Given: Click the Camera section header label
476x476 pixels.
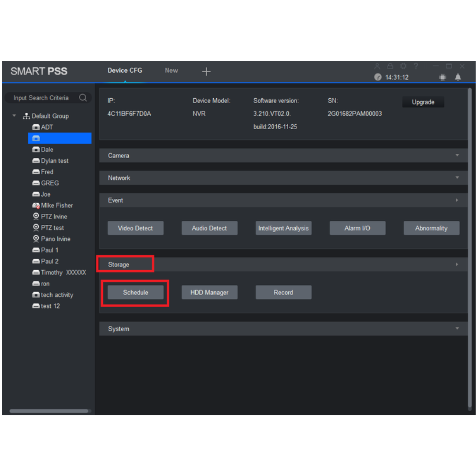Looking at the screenshot, I should (x=119, y=156).
